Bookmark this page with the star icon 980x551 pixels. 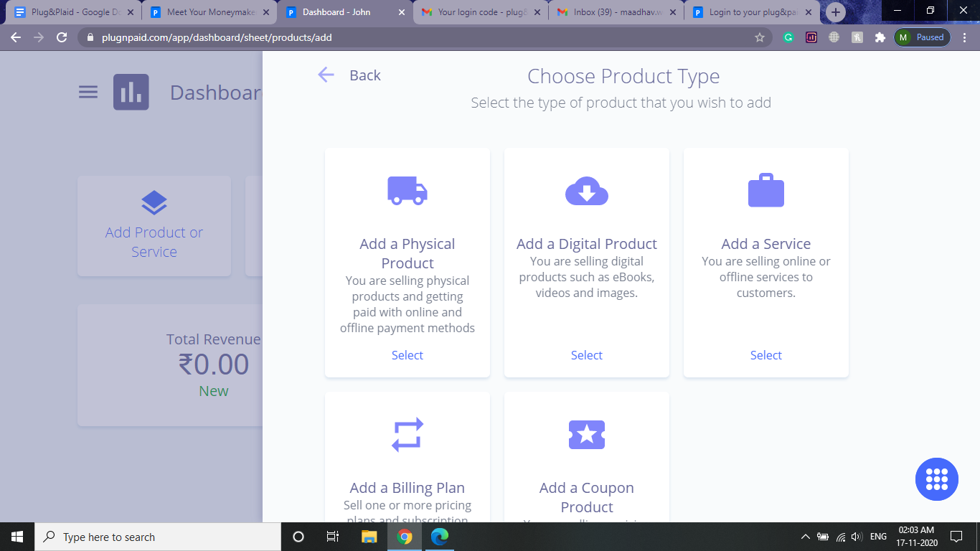[760, 37]
